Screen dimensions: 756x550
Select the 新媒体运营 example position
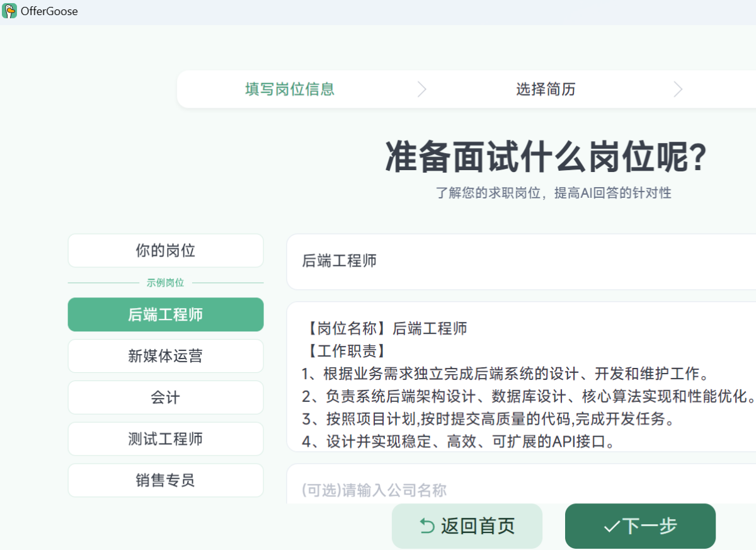(165, 356)
